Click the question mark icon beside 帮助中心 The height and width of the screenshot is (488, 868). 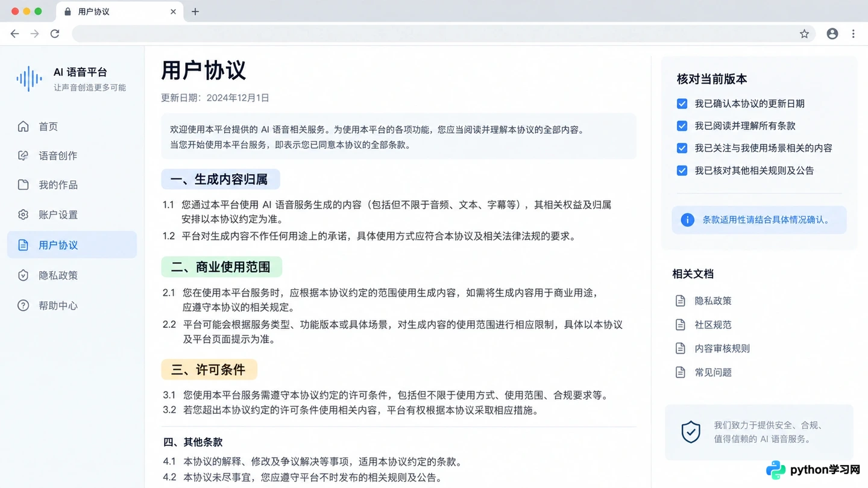[23, 305]
